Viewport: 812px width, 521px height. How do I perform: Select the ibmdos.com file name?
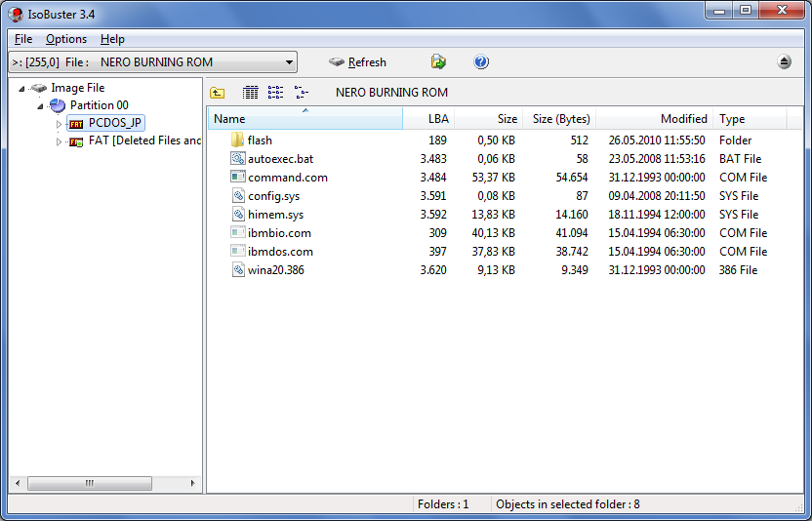[280, 252]
